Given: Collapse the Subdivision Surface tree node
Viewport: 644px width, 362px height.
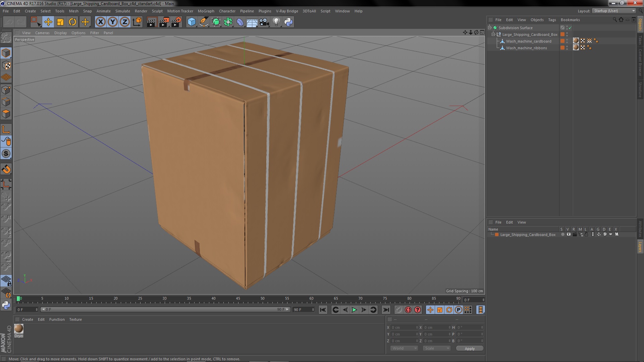Looking at the screenshot, I should point(490,28).
